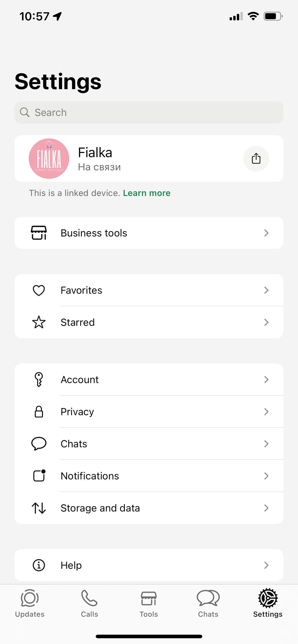298x644 pixels.
Task: Tap the Fialka profile picture
Action: (49, 159)
